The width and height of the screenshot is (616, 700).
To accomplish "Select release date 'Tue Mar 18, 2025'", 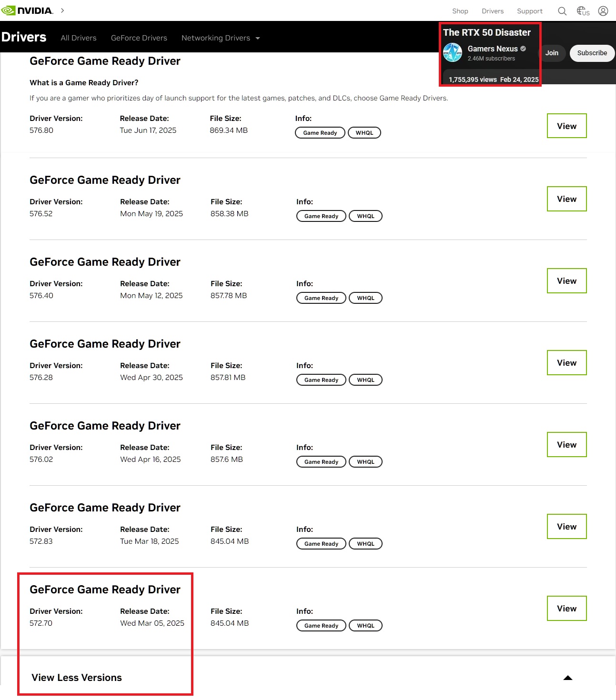I will (150, 541).
